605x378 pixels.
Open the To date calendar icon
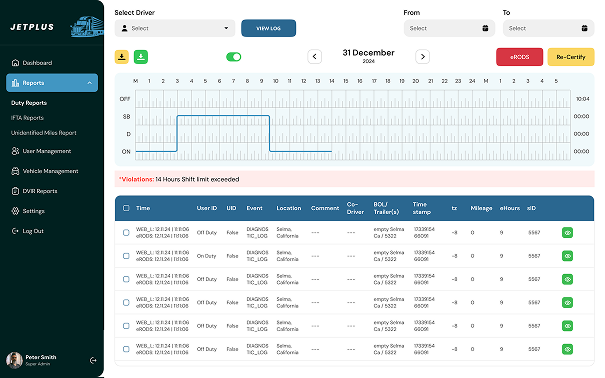pos(585,28)
